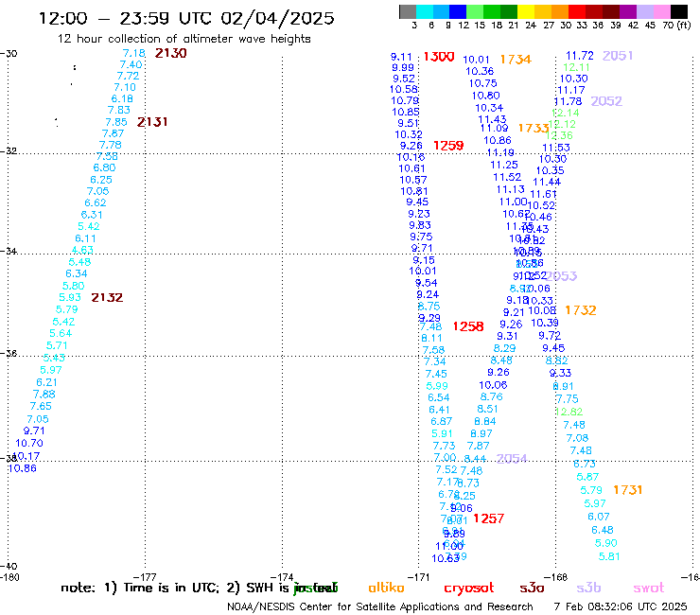700x615 pixels.
Task: Click the 'altika' satellite legend label
Action: tap(386, 588)
